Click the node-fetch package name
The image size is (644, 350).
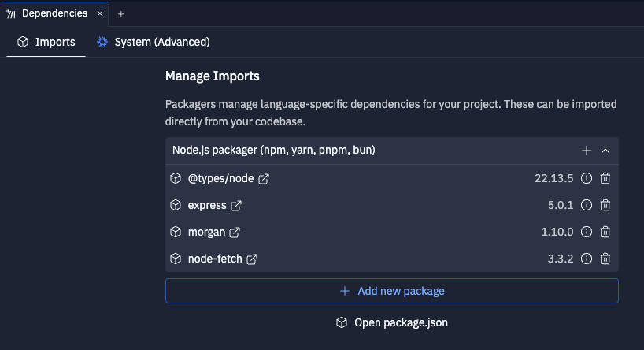[x=215, y=259]
